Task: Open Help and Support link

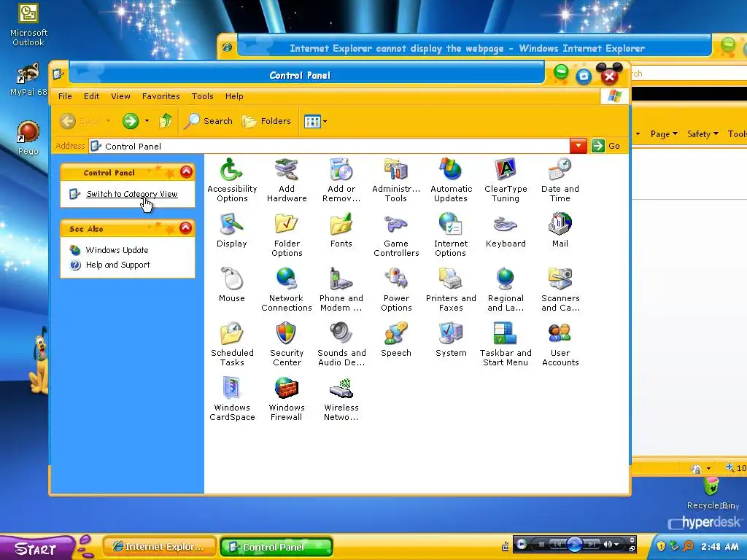Action: tap(117, 265)
